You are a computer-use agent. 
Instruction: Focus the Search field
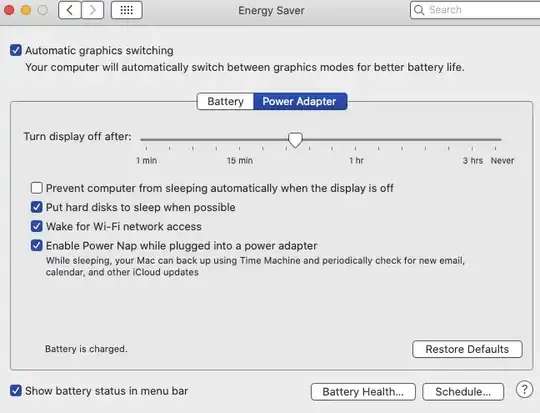(475, 10)
